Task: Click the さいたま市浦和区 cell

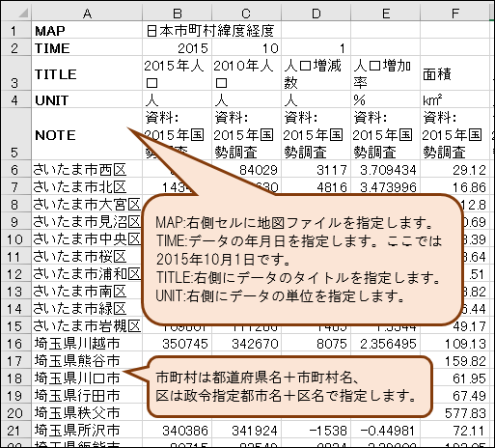Action: click(87, 273)
